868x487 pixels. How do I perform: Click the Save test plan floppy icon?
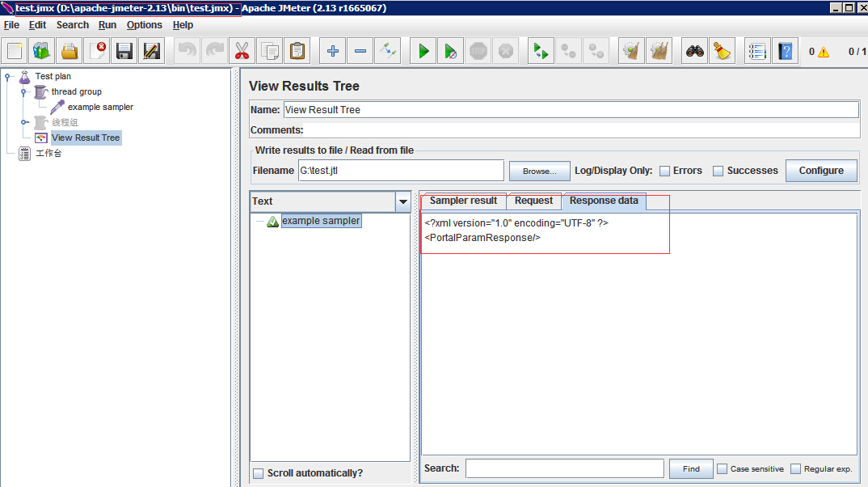(124, 51)
